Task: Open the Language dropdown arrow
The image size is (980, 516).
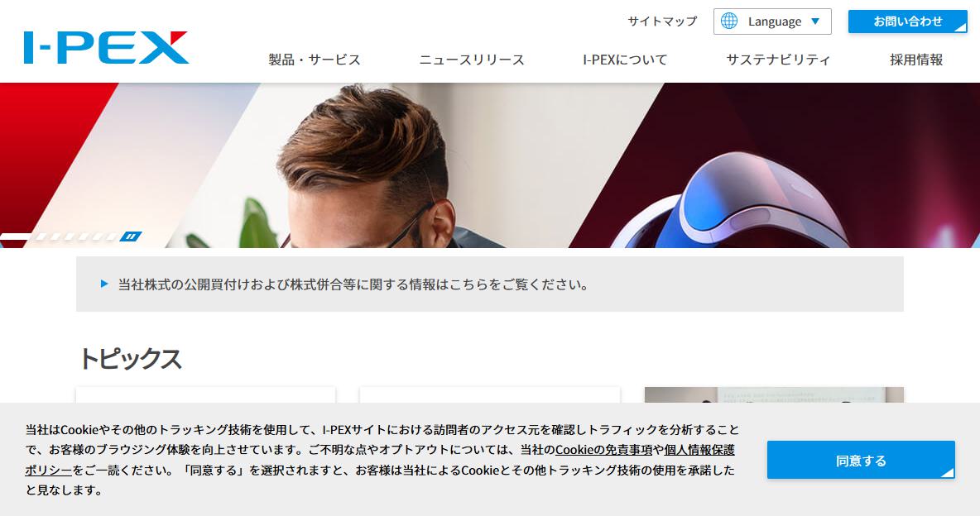Action: click(815, 21)
